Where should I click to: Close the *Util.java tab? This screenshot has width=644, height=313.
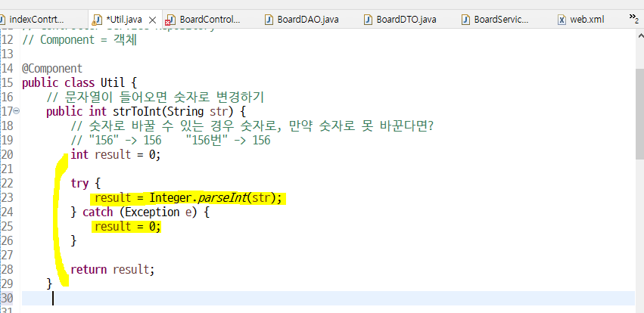coord(152,20)
